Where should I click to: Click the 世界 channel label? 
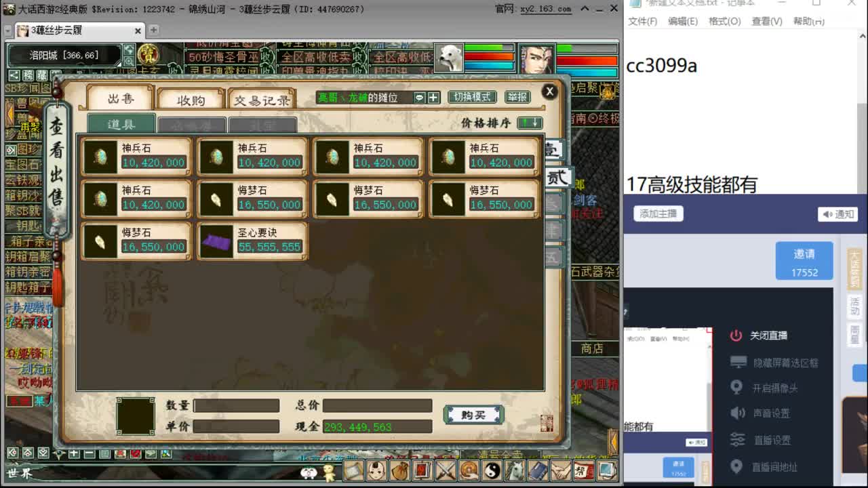[x=20, y=473]
